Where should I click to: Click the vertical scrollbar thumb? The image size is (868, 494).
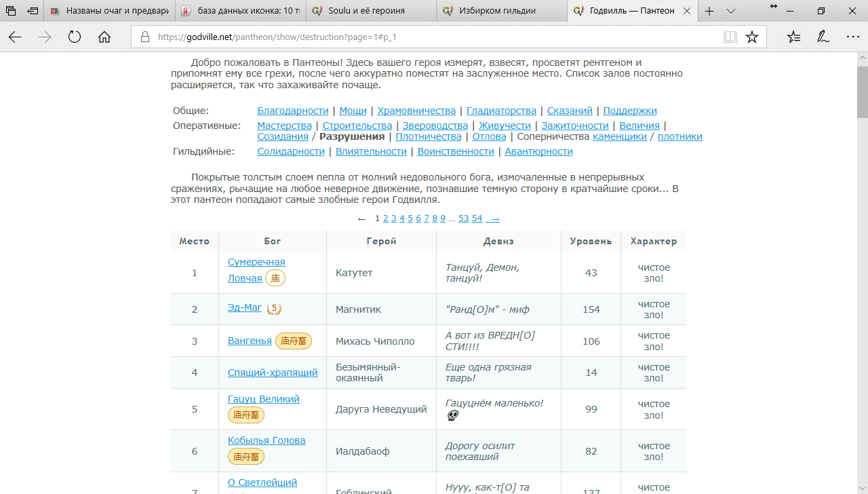862,92
